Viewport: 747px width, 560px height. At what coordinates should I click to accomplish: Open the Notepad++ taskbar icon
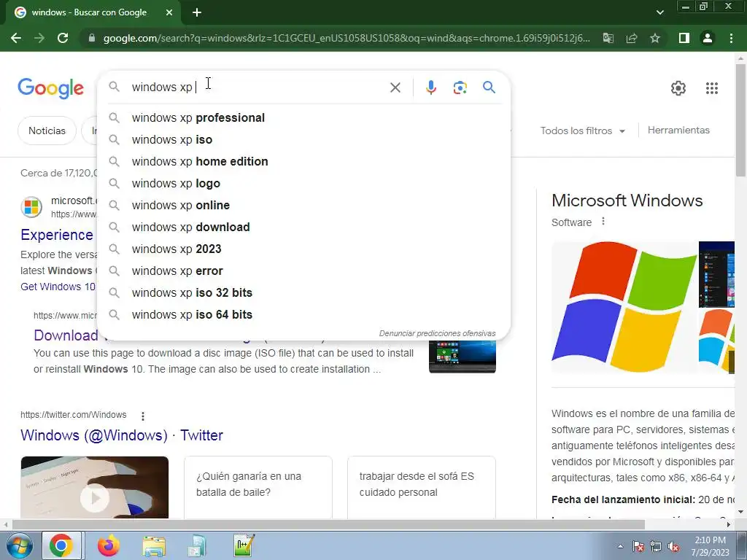pos(244,545)
